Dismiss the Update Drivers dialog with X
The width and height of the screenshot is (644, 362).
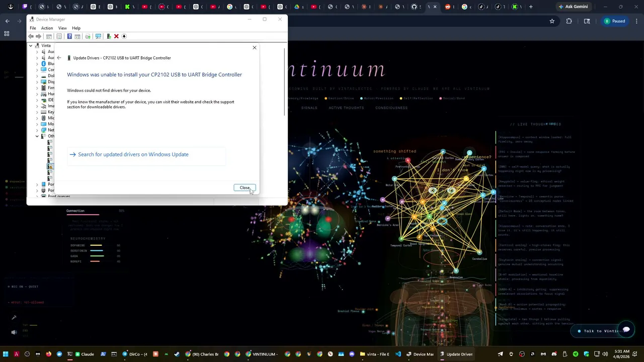coord(255,48)
